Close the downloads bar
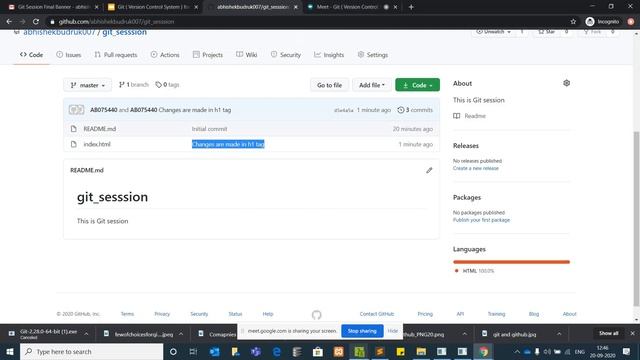Screen dimensions: 640x360 [633, 333]
